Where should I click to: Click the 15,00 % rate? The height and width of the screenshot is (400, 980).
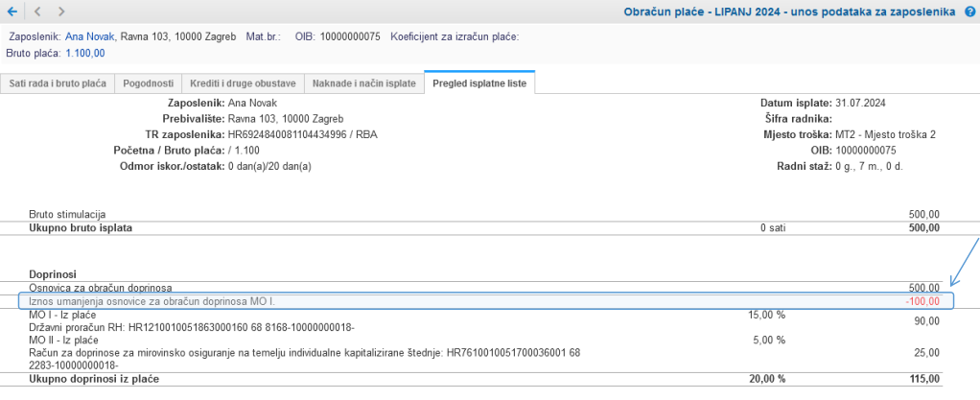(767, 315)
